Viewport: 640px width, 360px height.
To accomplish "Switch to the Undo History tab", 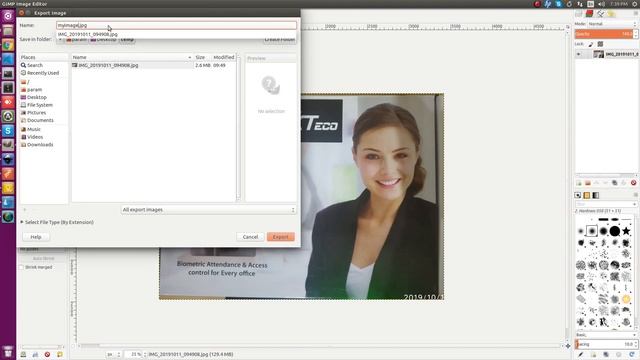I will [611, 14].
